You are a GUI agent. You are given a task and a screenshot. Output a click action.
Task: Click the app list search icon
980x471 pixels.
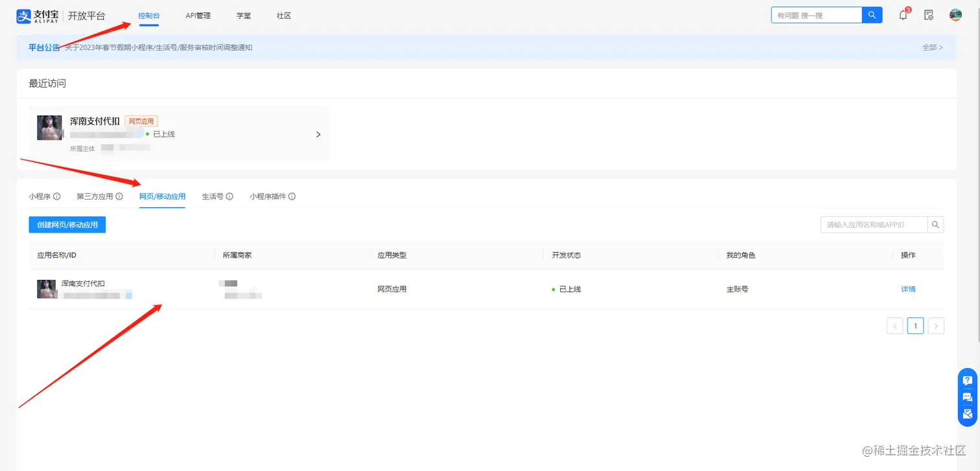pos(936,225)
